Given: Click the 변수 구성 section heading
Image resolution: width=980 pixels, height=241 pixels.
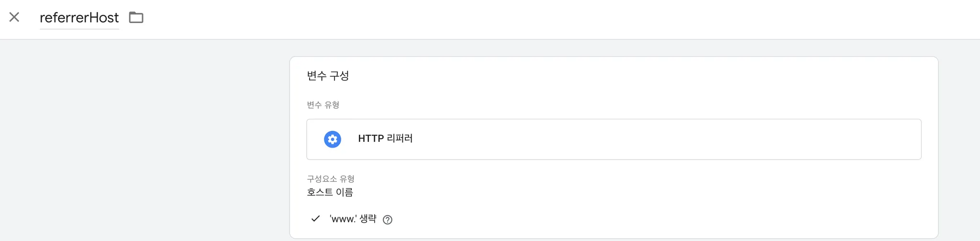Looking at the screenshot, I should [x=328, y=76].
